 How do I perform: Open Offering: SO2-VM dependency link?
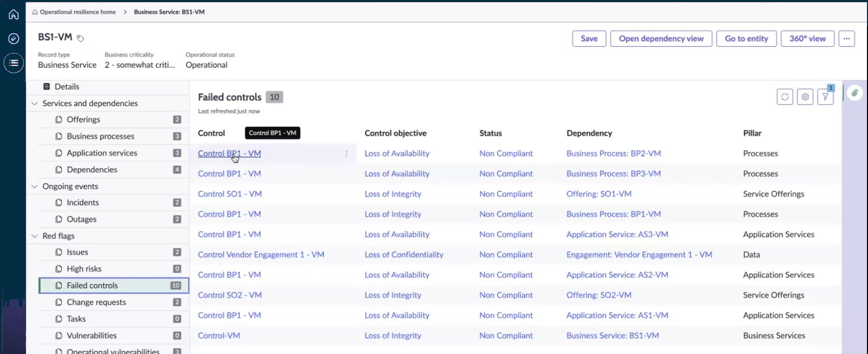(x=599, y=295)
